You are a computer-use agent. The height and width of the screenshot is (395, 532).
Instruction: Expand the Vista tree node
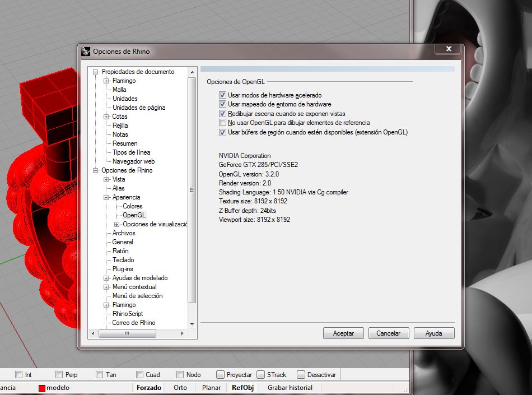(106, 179)
